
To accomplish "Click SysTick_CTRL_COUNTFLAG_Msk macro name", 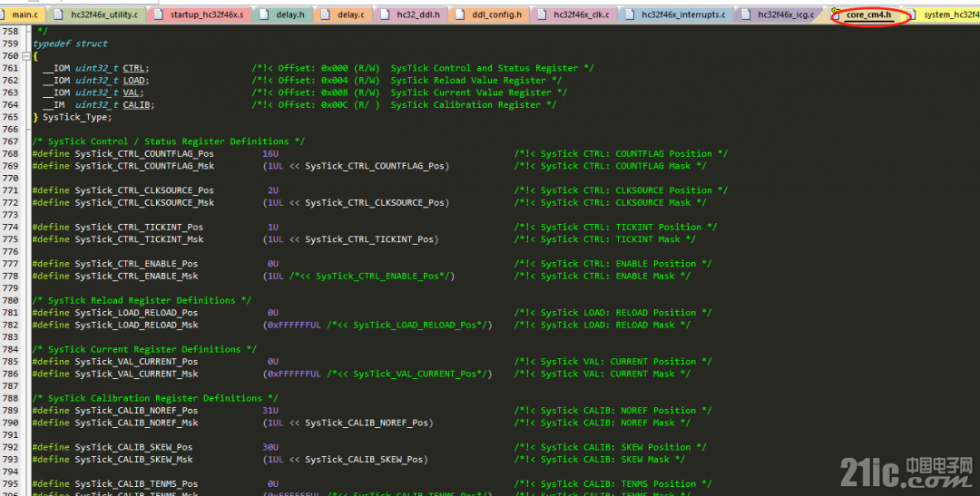I will pos(144,166).
